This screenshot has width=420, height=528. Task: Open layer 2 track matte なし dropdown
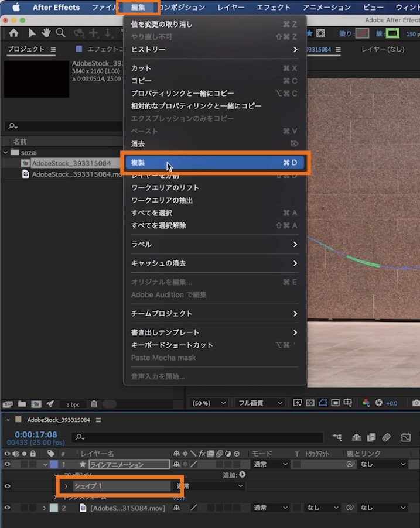point(322,508)
